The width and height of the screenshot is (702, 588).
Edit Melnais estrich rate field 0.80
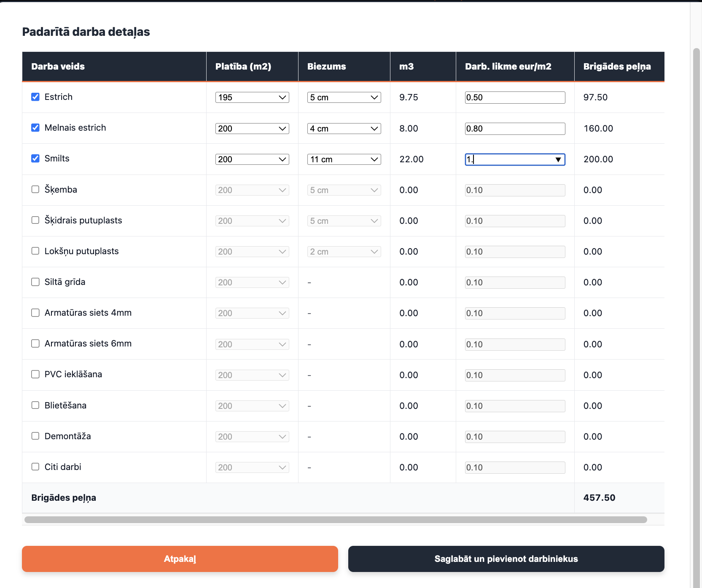pos(515,129)
